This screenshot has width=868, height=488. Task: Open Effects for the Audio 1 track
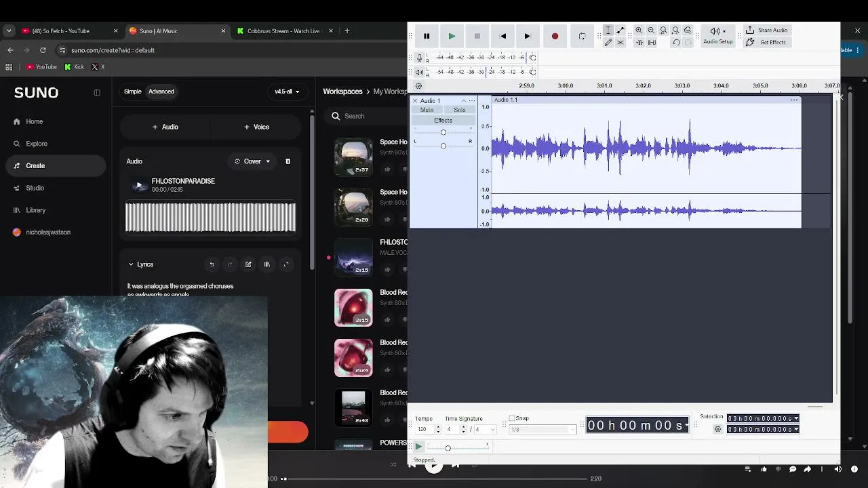click(443, 121)
